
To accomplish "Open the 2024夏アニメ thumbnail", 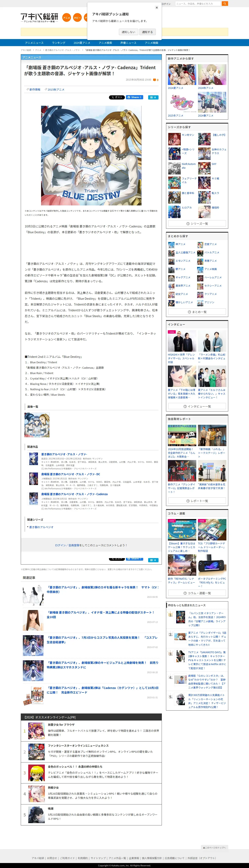I will click(x=182, y=75).
